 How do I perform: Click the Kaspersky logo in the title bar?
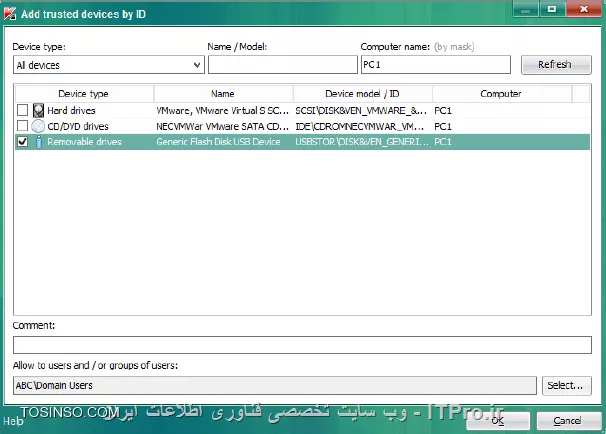[10, 14]
